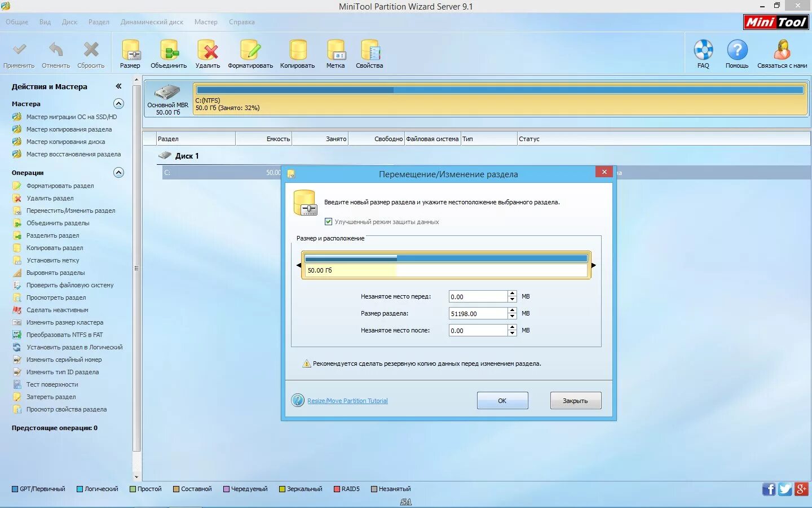Click Связаться с нами contact icon
The height and width of the screenshot is (508, 812).
[782, 54]
